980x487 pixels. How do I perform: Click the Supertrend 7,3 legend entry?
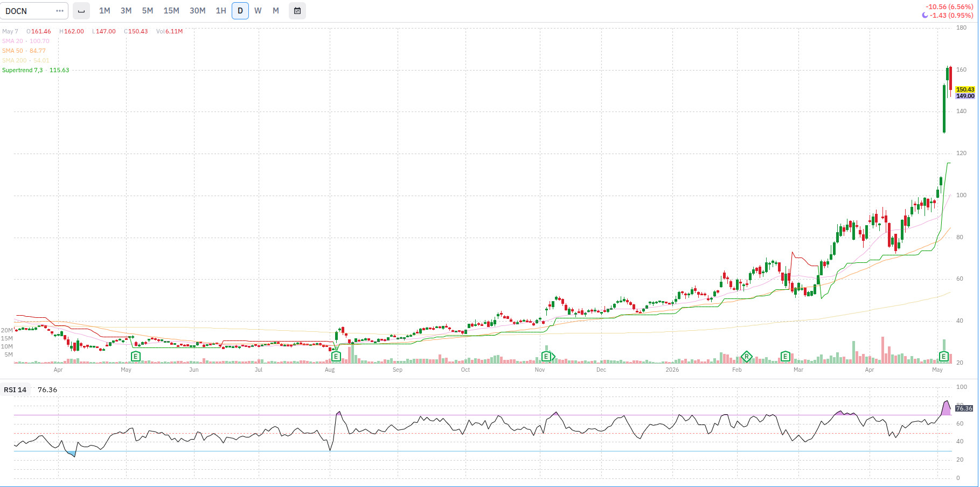pyautogui.click(x=36, y=70)
